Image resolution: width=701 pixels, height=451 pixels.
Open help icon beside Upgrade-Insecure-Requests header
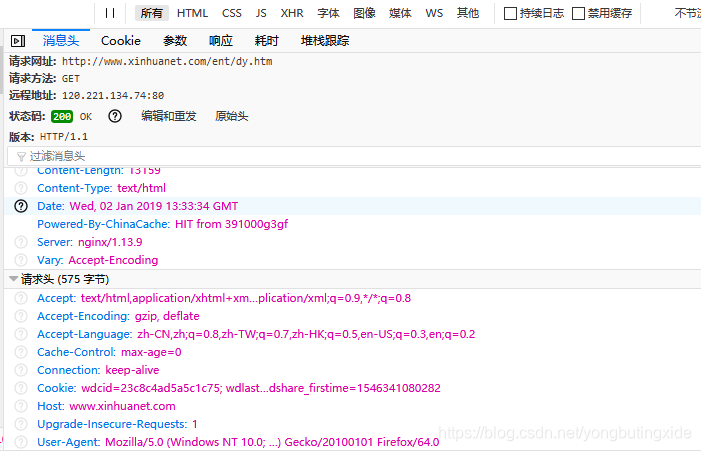[21, 424]
